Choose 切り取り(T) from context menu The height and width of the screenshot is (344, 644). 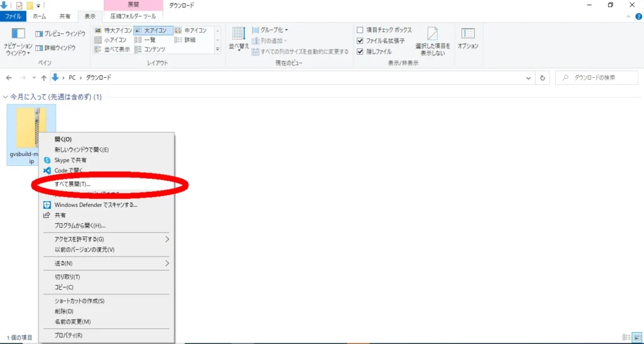pos(106,277)
